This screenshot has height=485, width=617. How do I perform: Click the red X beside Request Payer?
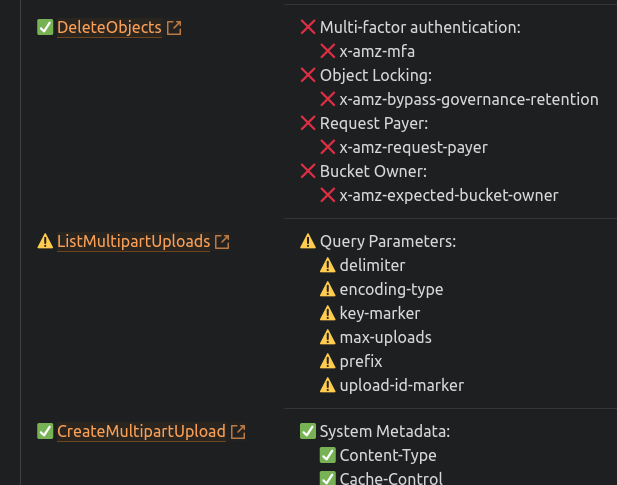308,123
